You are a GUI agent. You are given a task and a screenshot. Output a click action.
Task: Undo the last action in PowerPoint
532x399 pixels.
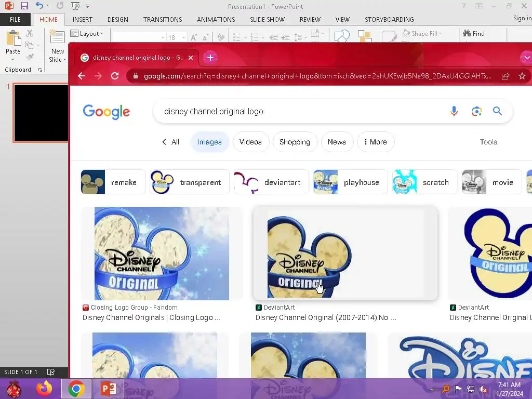coord(39,5)
